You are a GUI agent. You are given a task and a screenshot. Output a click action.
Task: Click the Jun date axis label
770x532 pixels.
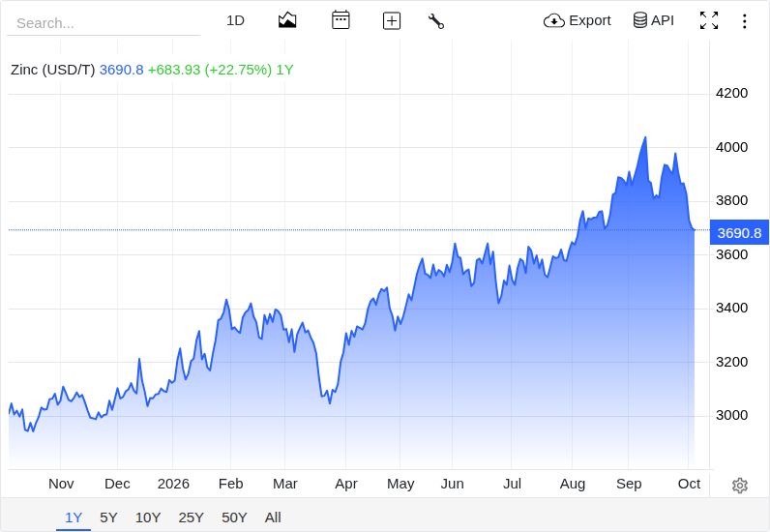453,484
